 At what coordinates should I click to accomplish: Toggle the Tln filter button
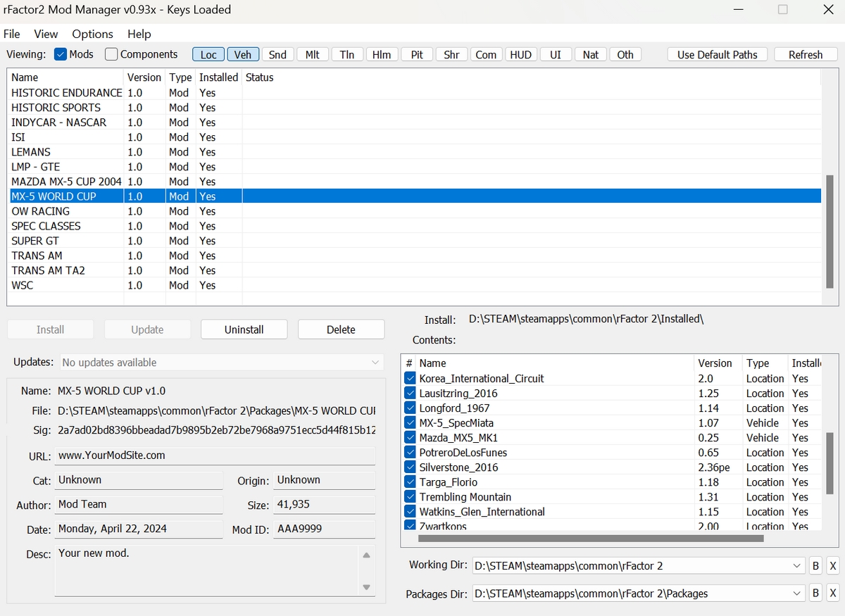[x=347, y=54]
